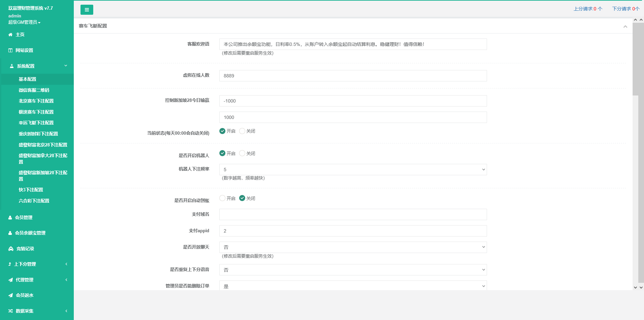644x320 pixels.
Task: Open the 网站设置 sidebar link
Action: tap(37, 50)
